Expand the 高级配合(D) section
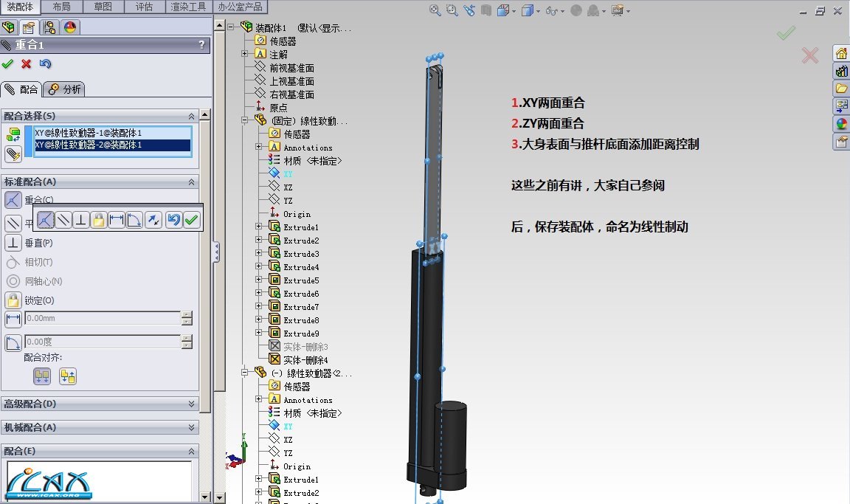 tap(191, 404)
